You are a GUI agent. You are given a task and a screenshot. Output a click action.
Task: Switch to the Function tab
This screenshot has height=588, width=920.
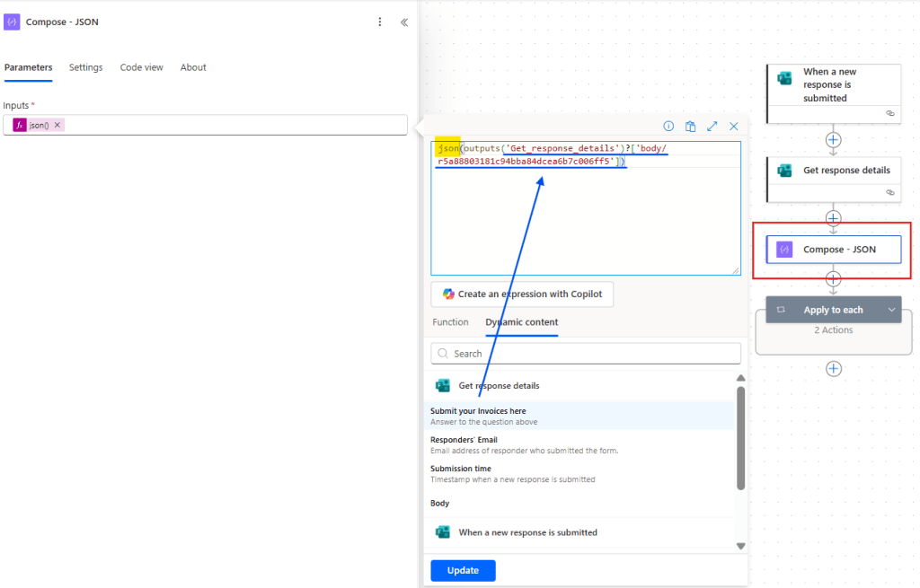450,322
